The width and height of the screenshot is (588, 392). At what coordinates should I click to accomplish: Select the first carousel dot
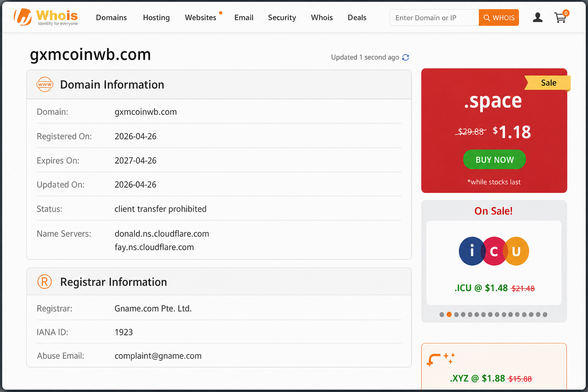[442, 315]
